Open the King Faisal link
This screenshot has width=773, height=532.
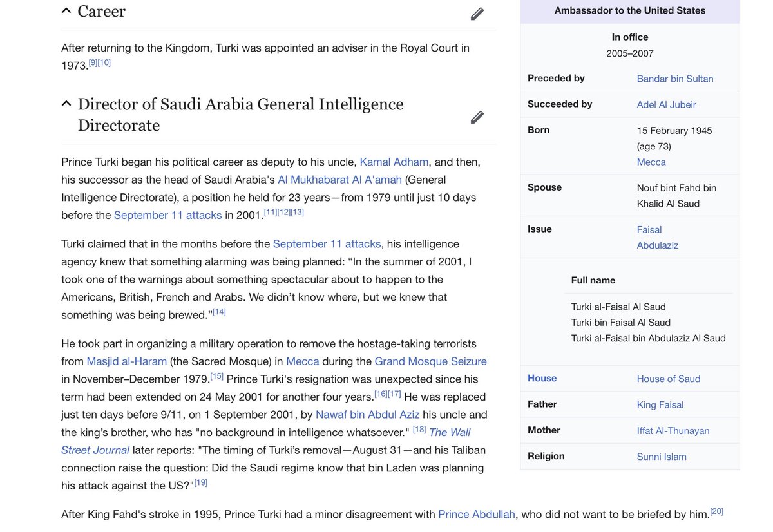660,404
